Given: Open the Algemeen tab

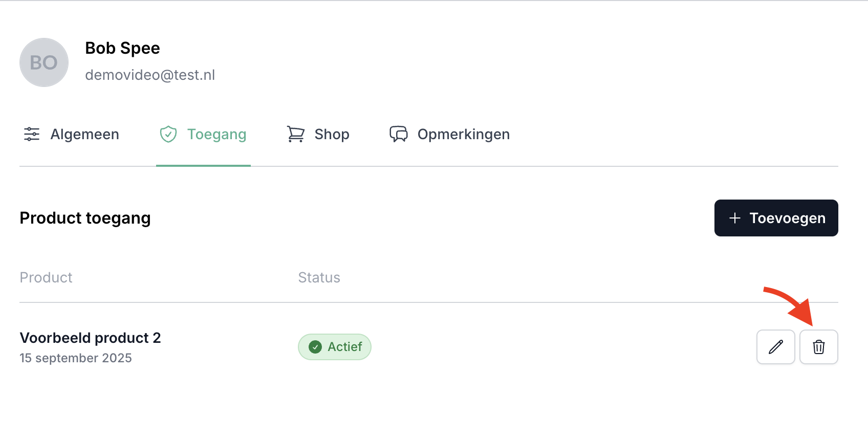Looking at the screenshot, I should point(84,134).
